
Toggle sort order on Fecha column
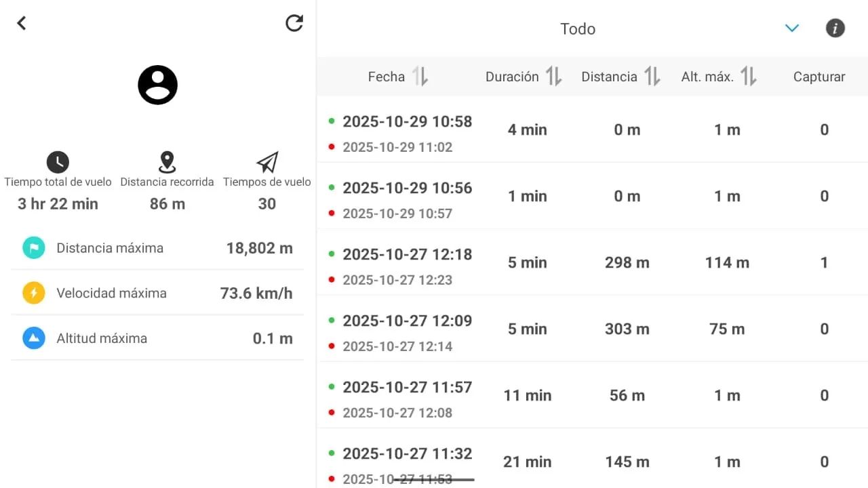coord(420,77)
